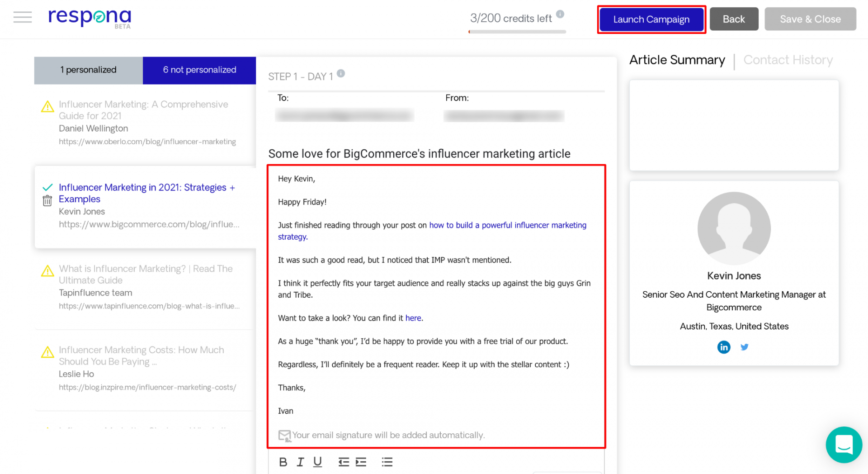
Task: Toggle underline formatting
Action: [x=318, y=462]
